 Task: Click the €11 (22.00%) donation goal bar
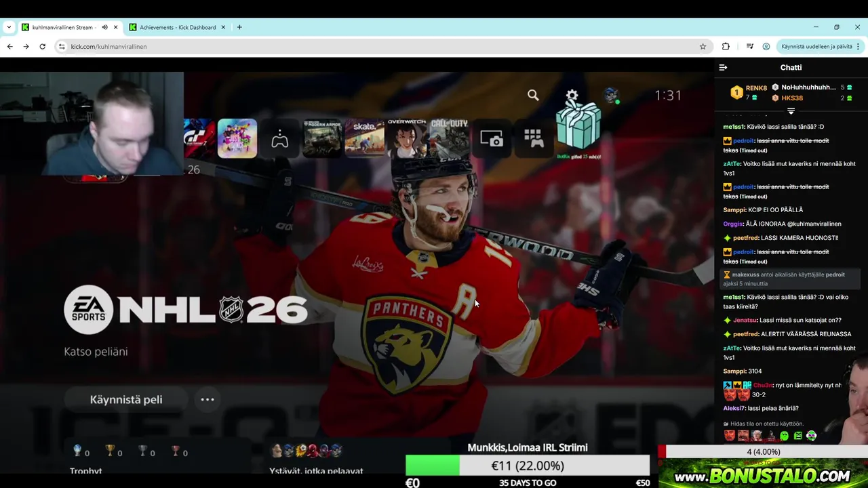coord(528,466)
